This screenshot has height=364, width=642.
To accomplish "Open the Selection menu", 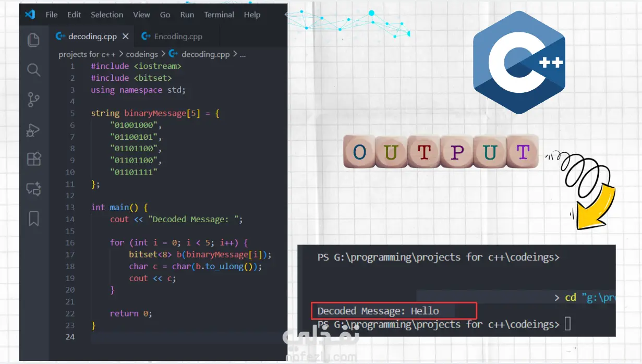I will [x=107, y=15].
